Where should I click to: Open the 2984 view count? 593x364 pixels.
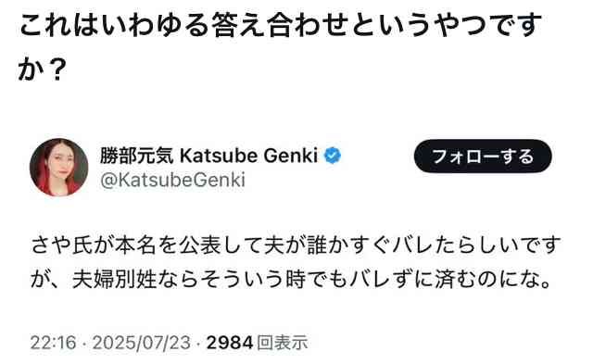[230, 343]
